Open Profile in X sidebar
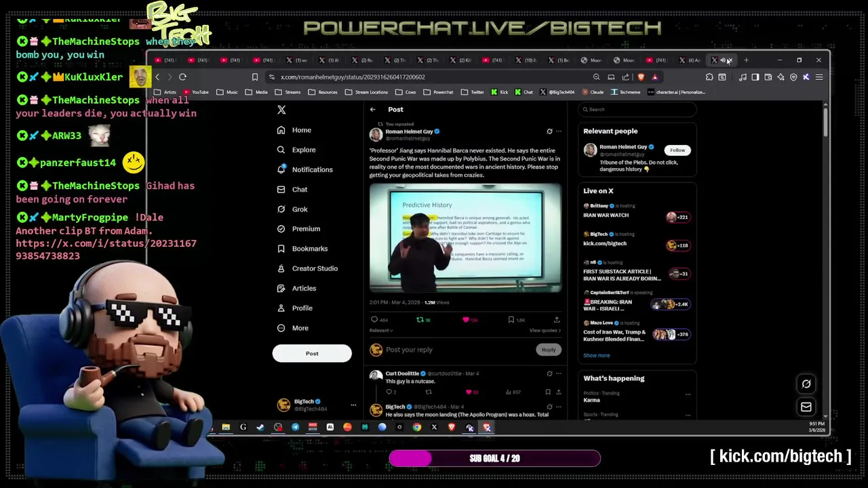Image resolution: width=868 pixels, height=488 pixels. [295, 308]
